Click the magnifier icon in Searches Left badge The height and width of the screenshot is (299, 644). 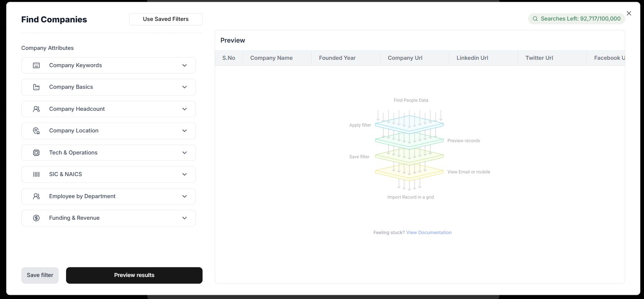(x=535, y=19)
